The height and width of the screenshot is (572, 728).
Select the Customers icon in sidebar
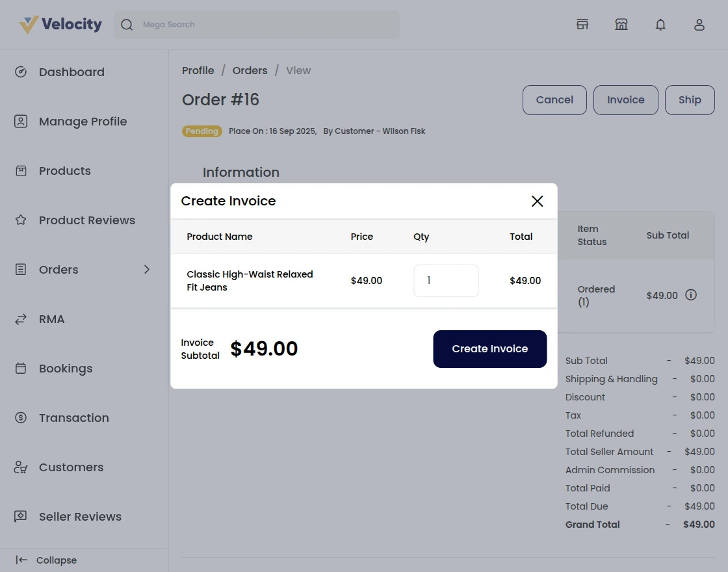[x=19, y=467]
